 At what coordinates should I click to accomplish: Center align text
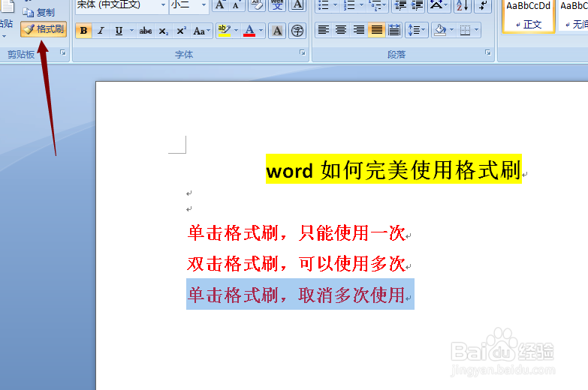click(x=341, y=30)
